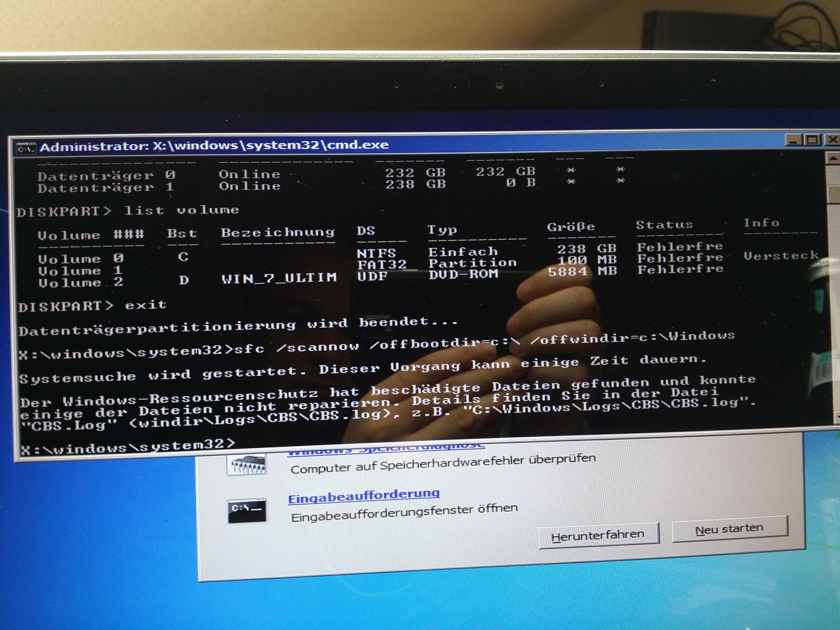The height and width of the screenshot is (630, 840).
Task: Click 'Computer auf Speicherhardwarefehler überprüfen' text
Action: pyautogui.click(x=443, y=464)
